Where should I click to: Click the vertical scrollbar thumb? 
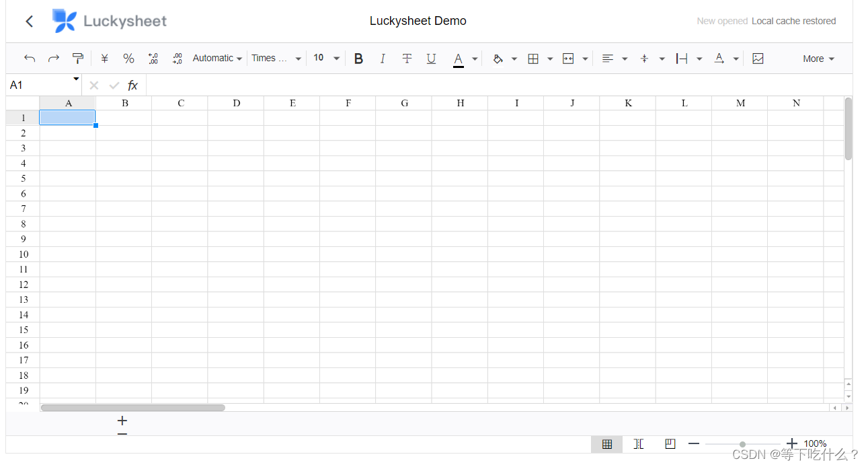point(849,129)
